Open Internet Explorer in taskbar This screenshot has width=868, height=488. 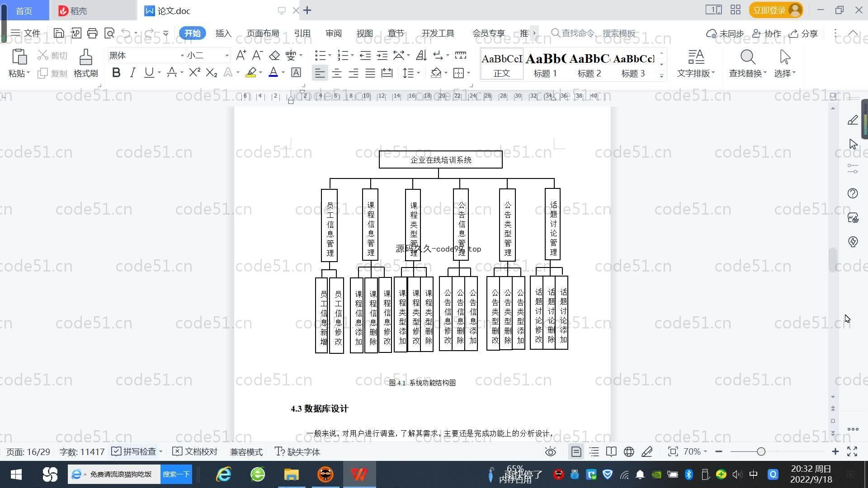click(x=223, y=474)
